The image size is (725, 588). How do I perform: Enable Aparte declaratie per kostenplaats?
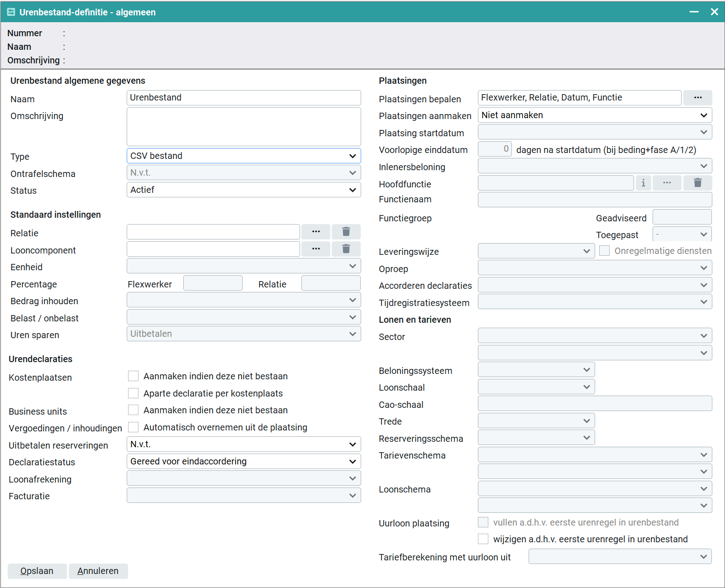134,393
